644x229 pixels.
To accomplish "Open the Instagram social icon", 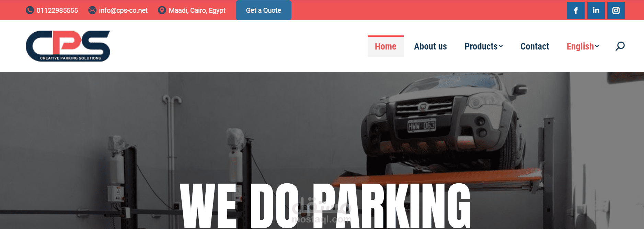I will [616, 10].
